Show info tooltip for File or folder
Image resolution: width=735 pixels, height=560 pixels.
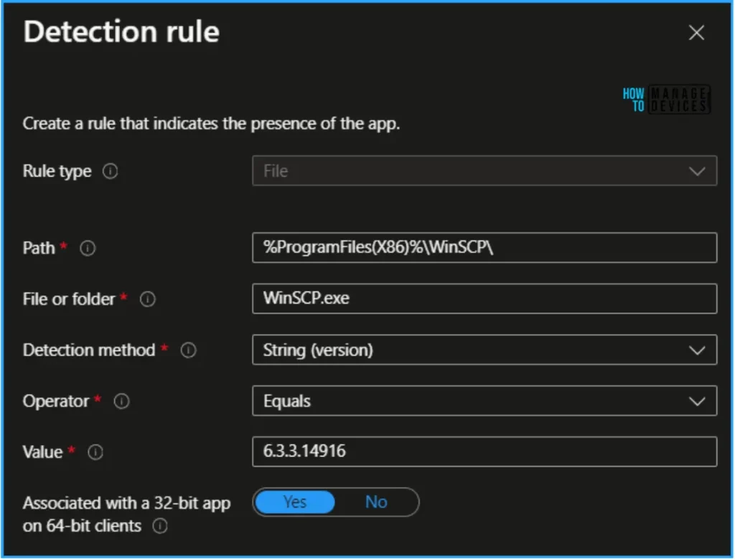point(148,299)
